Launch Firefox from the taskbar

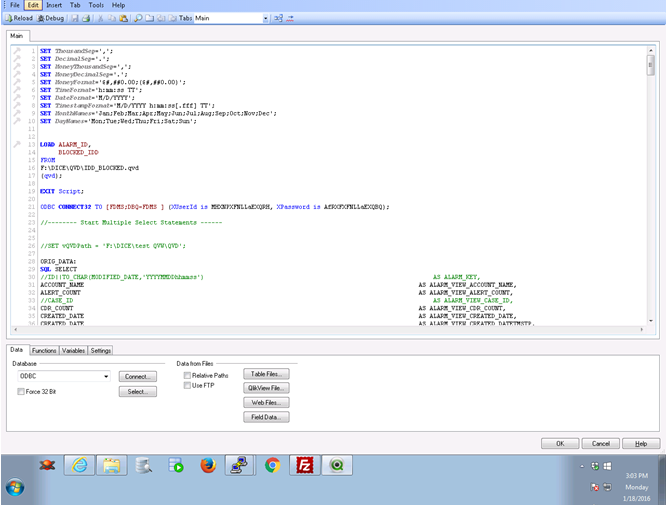[x=208, y=465]
